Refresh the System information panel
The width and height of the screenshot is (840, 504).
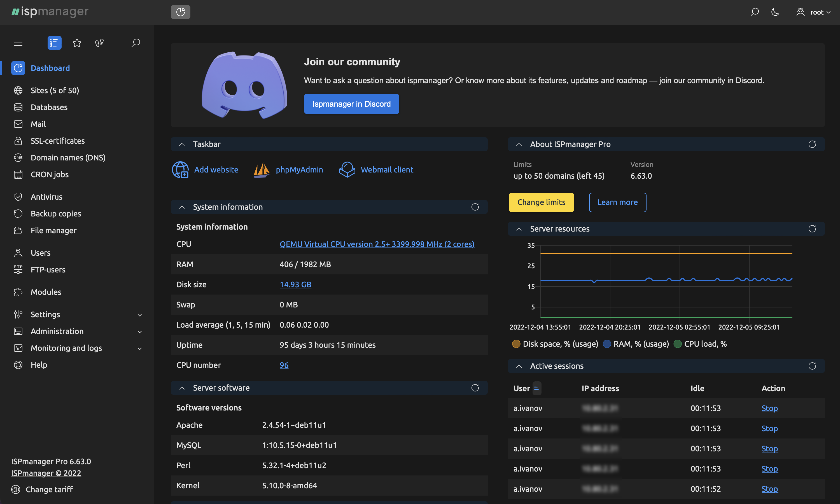[x=475, y=207]
